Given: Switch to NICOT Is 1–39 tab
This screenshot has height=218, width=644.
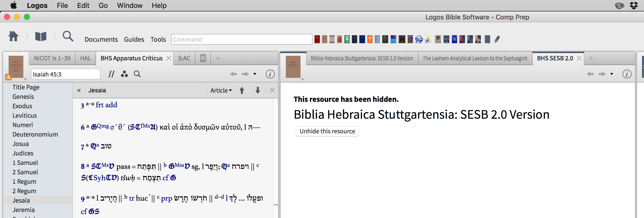Looking at the screenshot, I should [52, 58].
